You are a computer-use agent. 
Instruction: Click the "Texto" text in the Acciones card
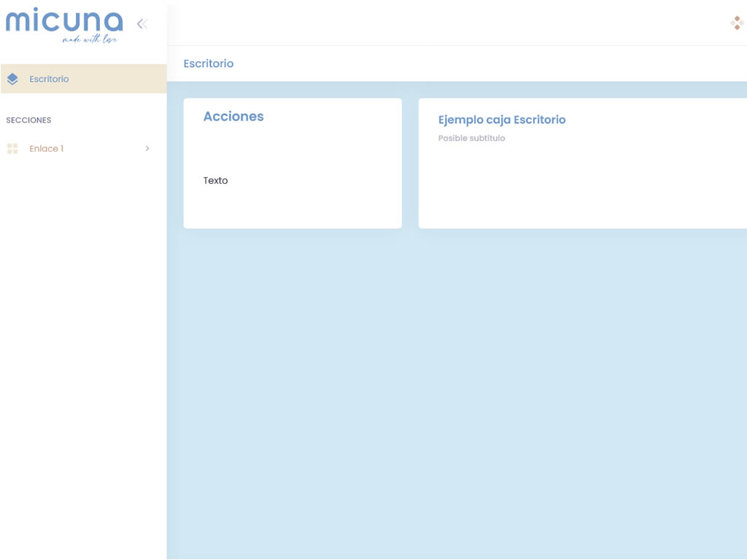point(215,181)
